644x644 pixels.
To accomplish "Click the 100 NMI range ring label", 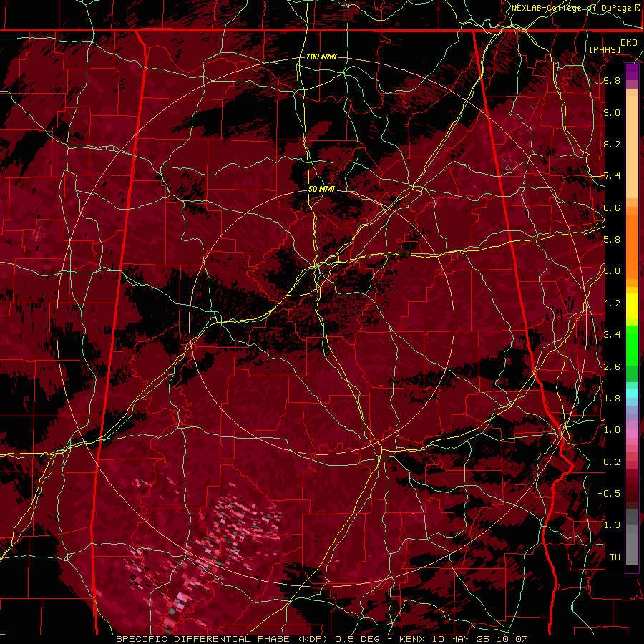I will click(x=321, y=57).
